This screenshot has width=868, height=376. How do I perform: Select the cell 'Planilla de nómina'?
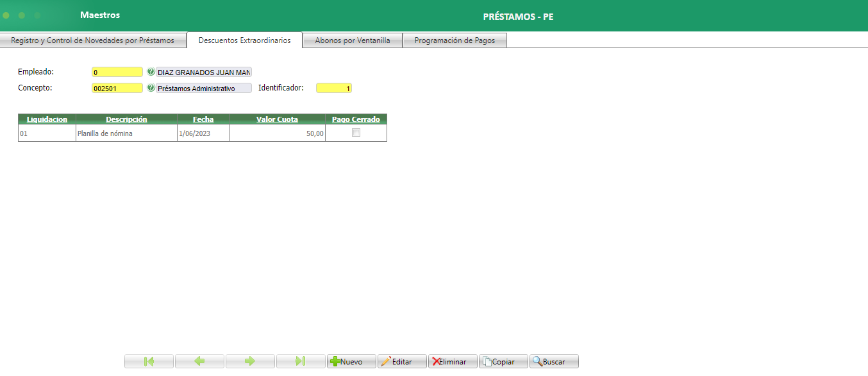[126, 133]
